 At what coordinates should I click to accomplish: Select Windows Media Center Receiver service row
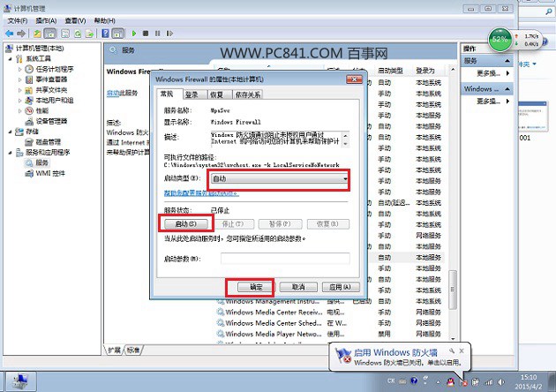pos(330,313)
